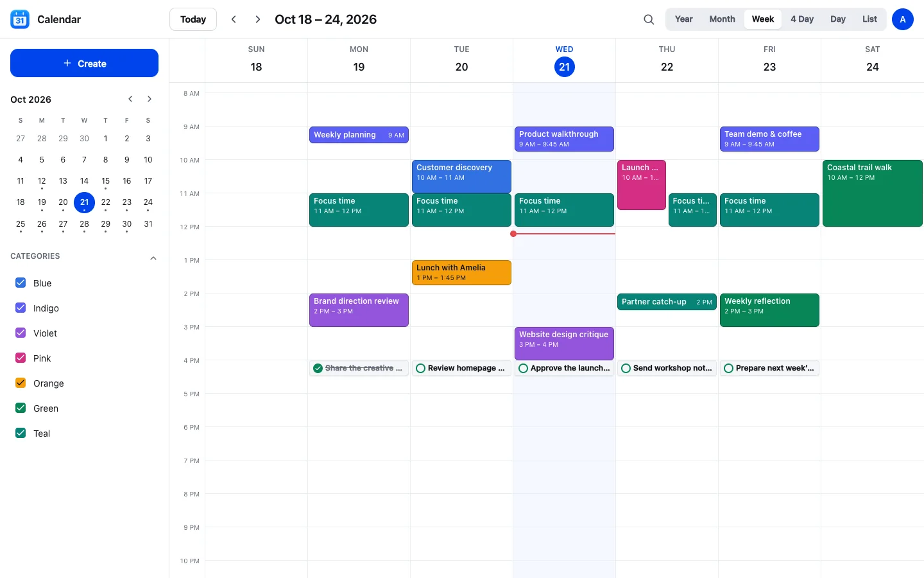The width and height of the screenshot is (924, 578).
Task: Switch to List view
Action: tap(869, 19)
